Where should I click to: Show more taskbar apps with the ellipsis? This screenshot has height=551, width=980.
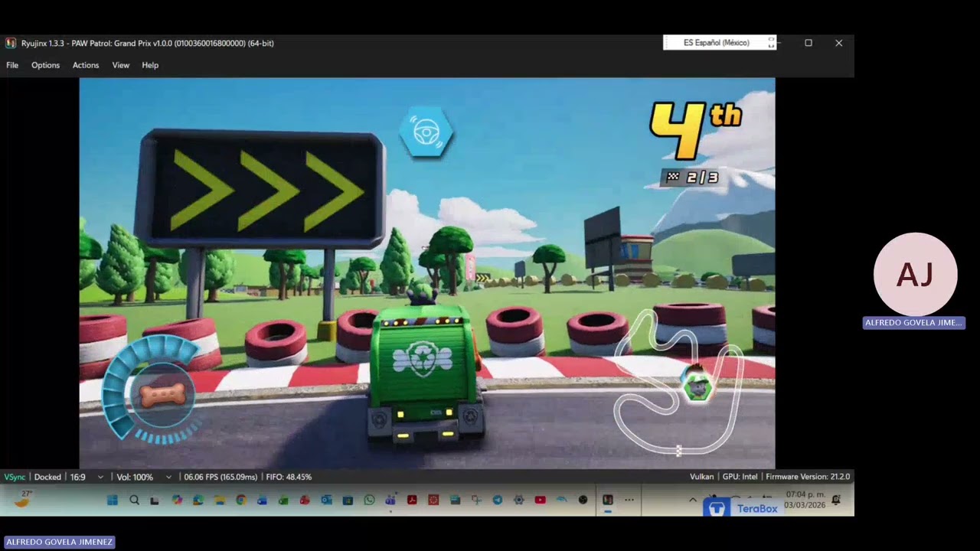coord(629,500)
